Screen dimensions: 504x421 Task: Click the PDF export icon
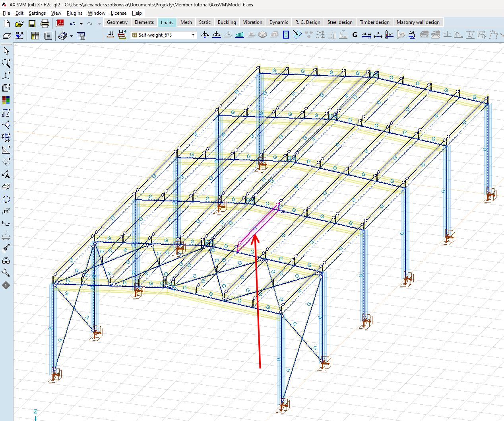tap(60, 23)
